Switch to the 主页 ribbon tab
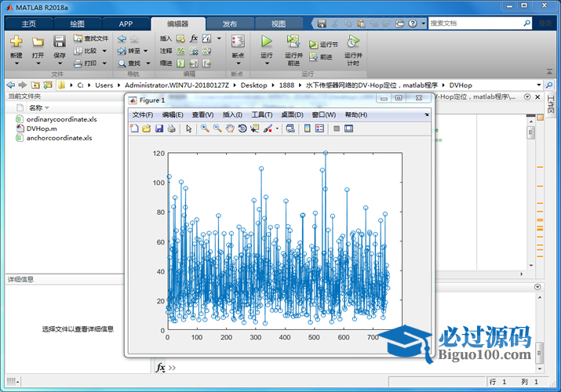 29,24
